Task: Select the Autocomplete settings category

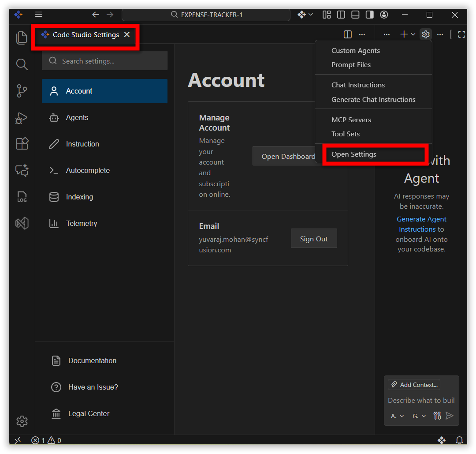Action: [88, 170]
